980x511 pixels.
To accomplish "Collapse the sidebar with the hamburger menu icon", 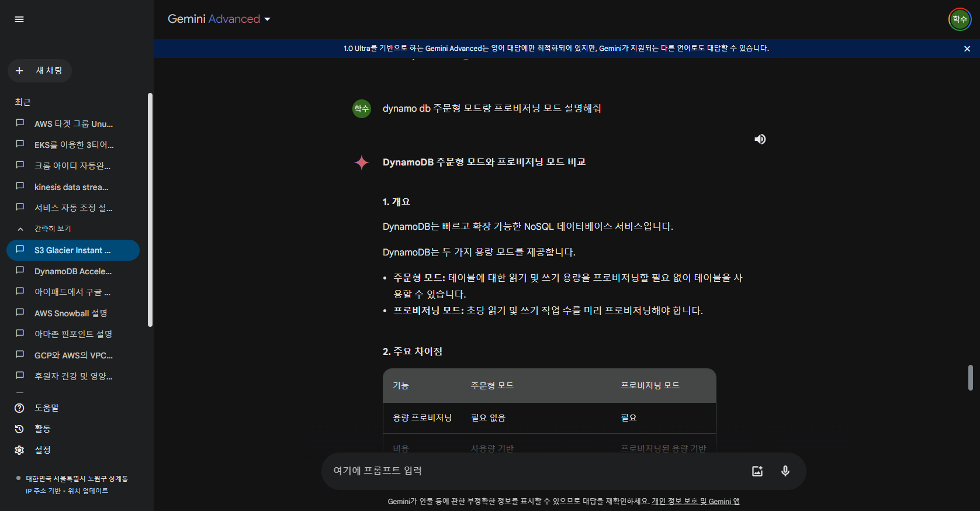I will click(19, 19).
